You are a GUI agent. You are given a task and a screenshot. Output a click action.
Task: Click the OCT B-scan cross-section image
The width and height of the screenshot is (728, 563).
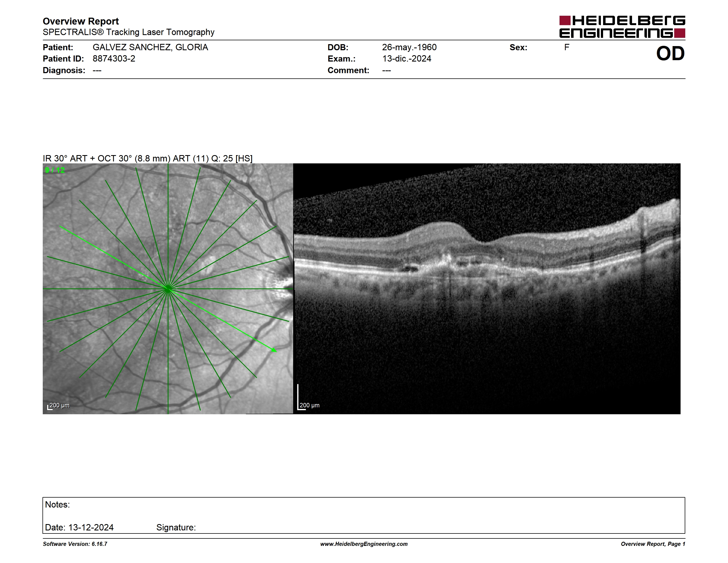487,289
